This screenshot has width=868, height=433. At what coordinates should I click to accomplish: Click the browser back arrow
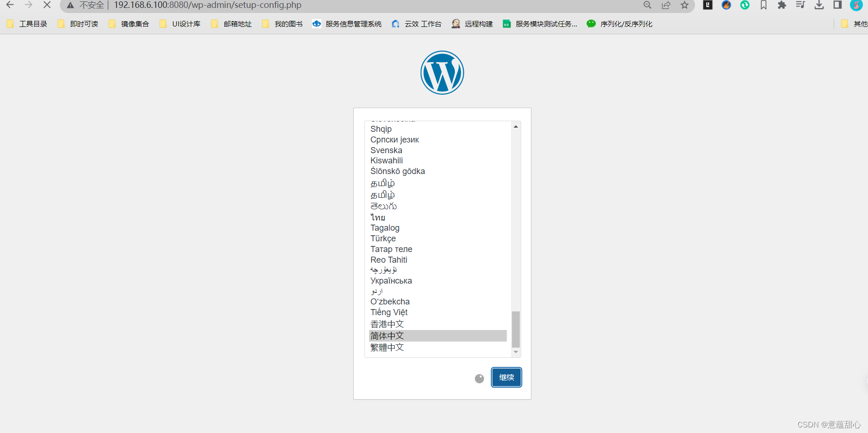point(10,5)
